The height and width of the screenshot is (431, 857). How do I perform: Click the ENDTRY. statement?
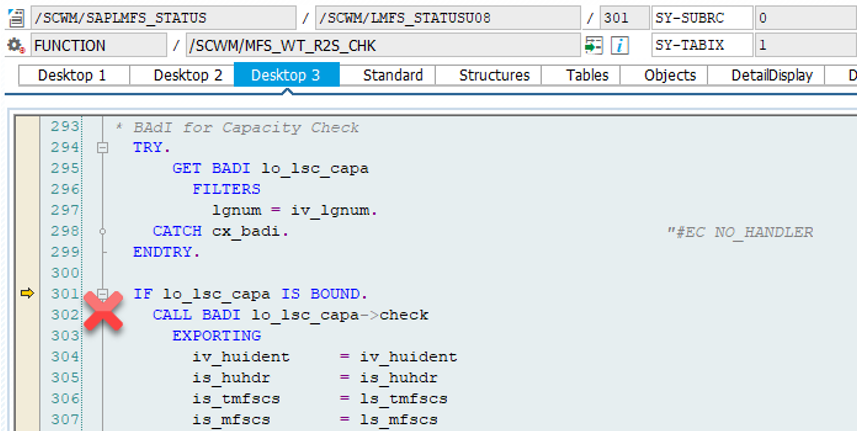(167, 252)
